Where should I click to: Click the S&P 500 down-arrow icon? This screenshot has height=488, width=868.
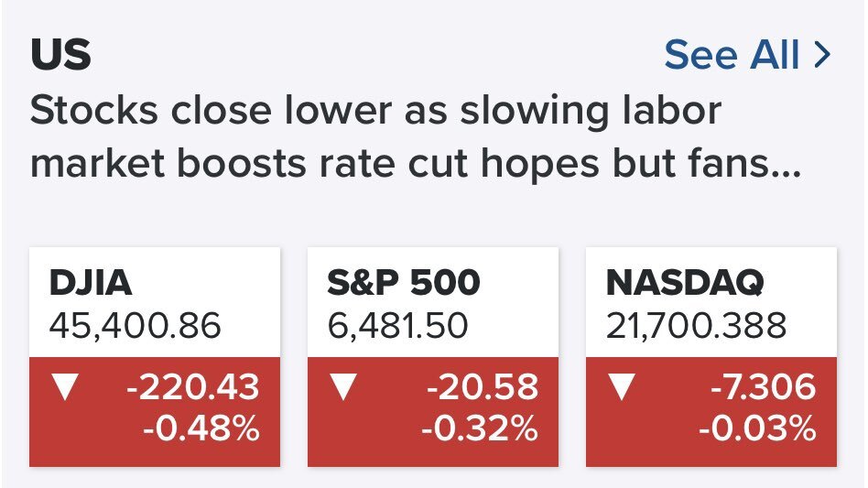(x=342, y=388)
